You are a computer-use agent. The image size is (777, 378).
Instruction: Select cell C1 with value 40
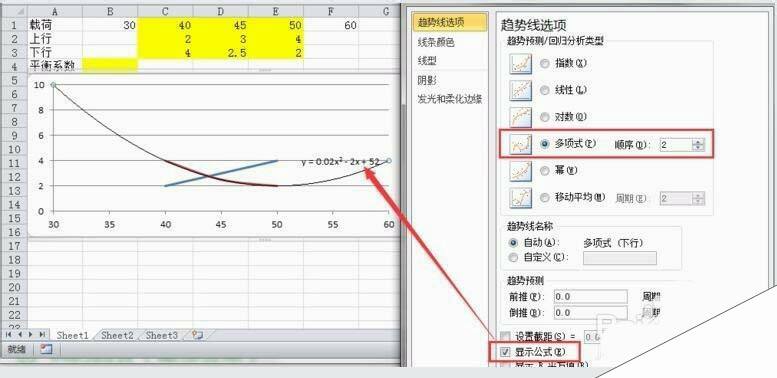(x=165, y=25)
